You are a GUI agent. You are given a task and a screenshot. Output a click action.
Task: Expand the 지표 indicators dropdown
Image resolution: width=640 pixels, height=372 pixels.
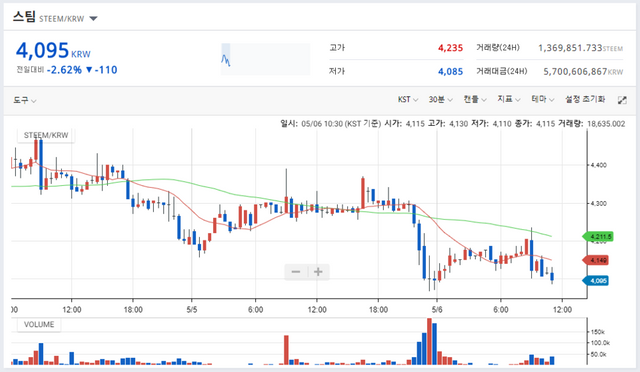pos(509,99)
